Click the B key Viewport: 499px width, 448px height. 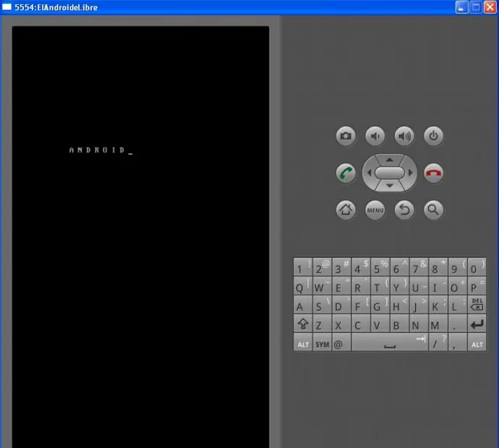[400, 324]
